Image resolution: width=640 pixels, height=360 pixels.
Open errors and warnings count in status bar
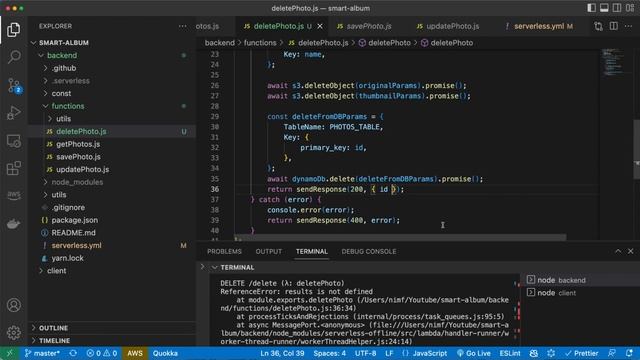click(102, 353)
